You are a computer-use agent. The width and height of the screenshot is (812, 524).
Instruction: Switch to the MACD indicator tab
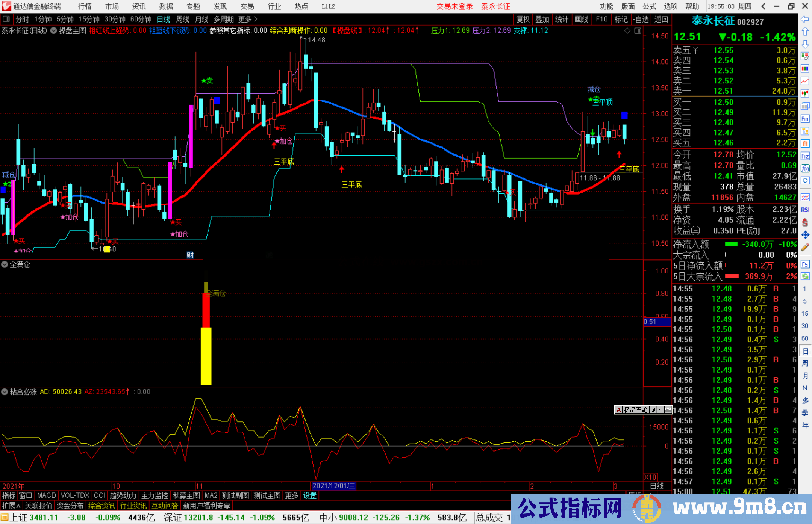tap(46, 495)
